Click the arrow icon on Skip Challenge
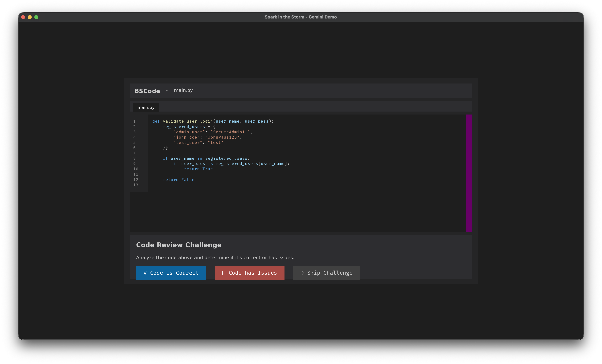The height and width of the screenshot is (364, 602). click(x=302, y=273)
